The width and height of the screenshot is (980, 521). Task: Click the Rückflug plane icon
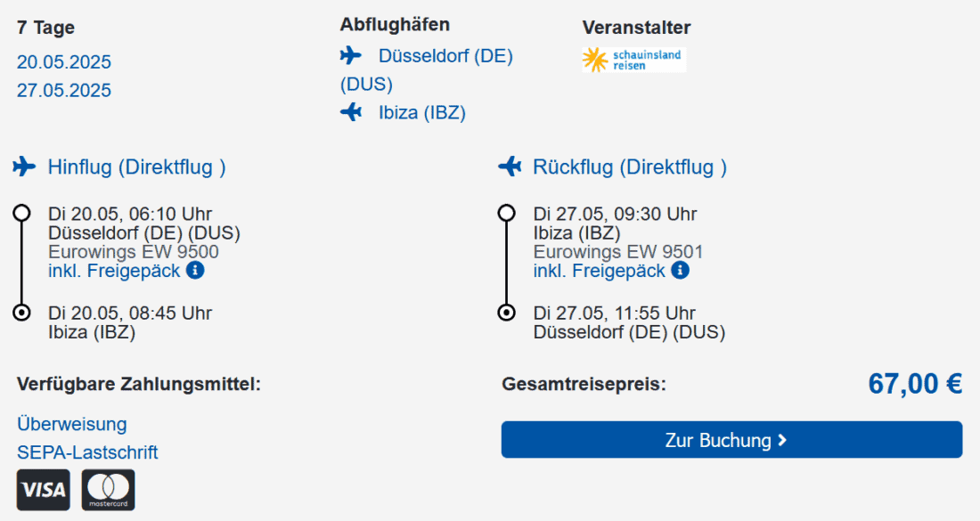(x=510, y=167)
